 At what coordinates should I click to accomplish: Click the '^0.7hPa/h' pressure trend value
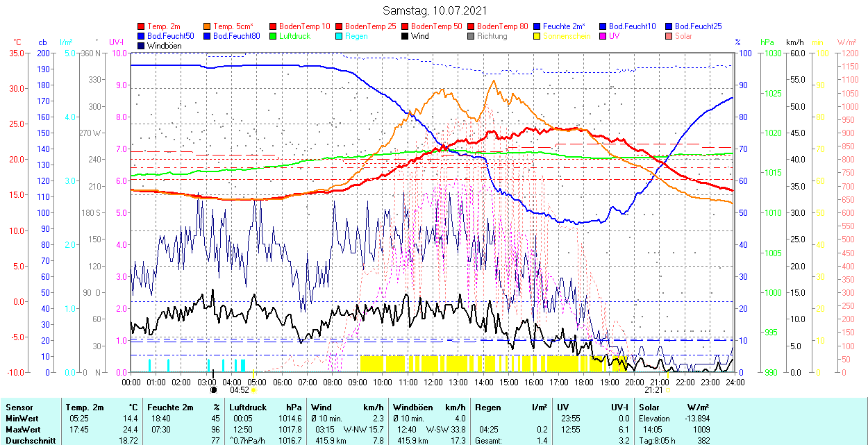click(x=248, y=441)
